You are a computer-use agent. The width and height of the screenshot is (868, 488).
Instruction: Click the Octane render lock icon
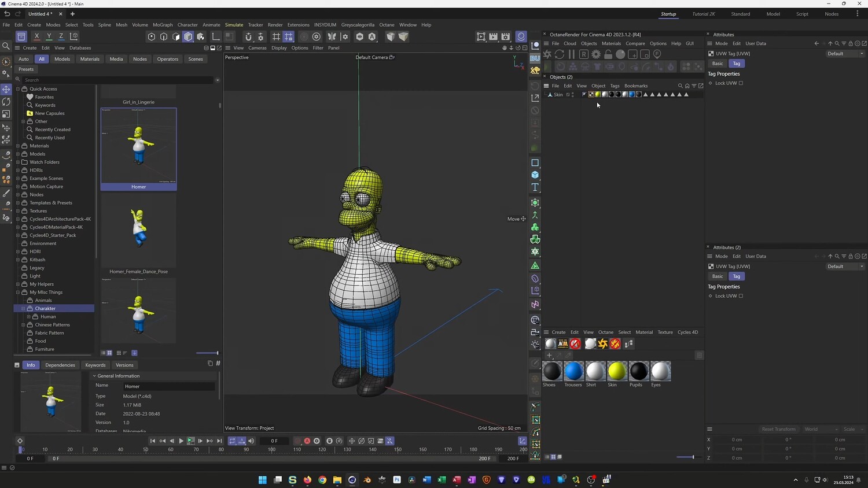608,54
